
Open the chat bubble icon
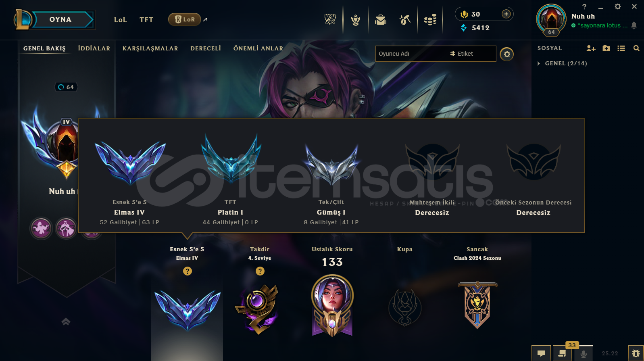click(541, 353)
